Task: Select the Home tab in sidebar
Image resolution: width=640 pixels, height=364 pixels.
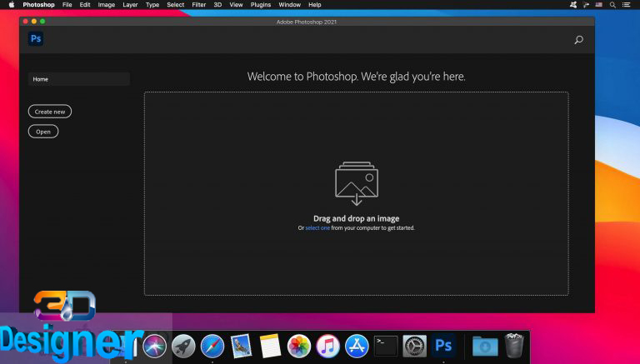Action: coord(79,79)
